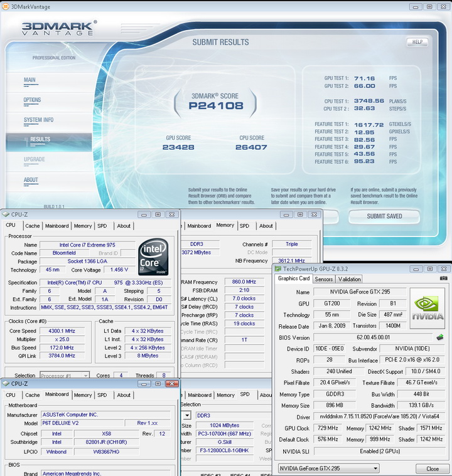This screenshot has width=452, height=476.
Task: Click the BIOS save chip icon in GPU-Z
Action: coord(440,337)
